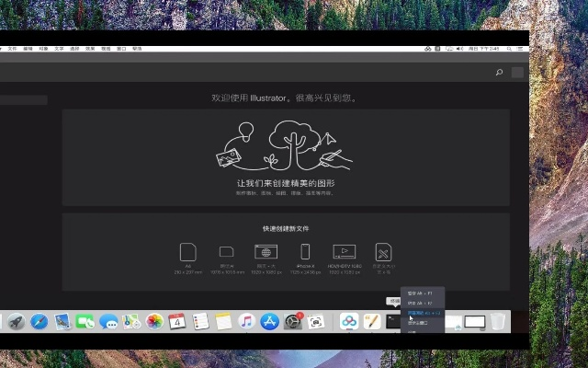Open the Photos app from the Dock
The image size is (588, 368).
154,322
